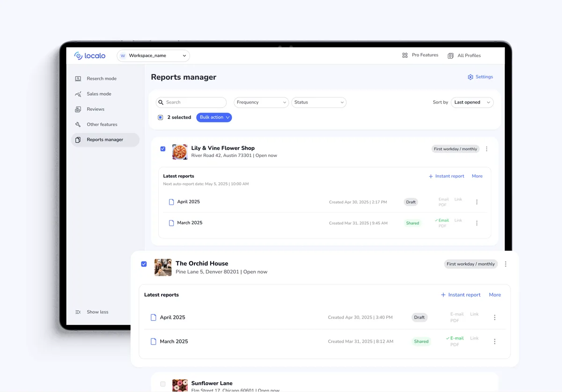Click the search magnifier icon
Screen dimensions: 562x392
[161, 102]
